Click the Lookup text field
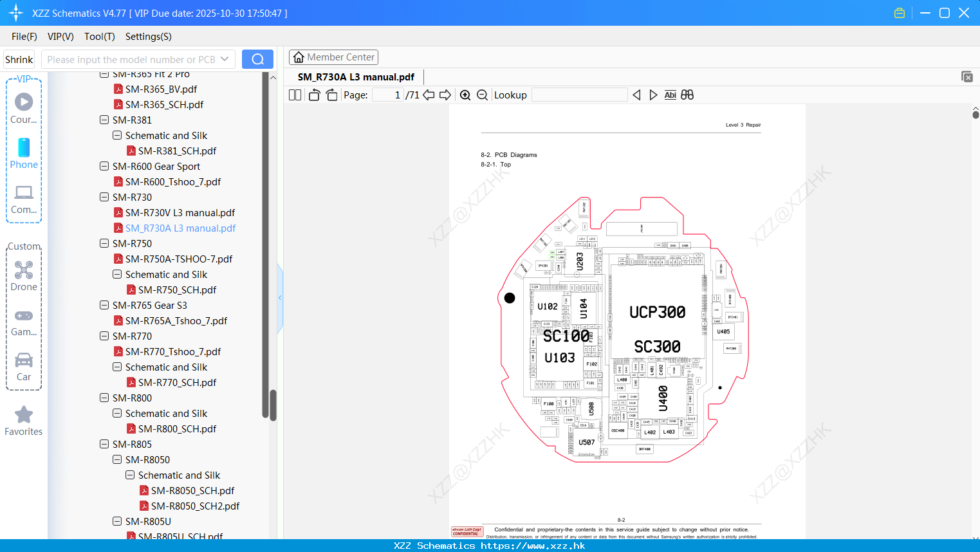This screenshot has height=552, width=980. click(580, 95)
